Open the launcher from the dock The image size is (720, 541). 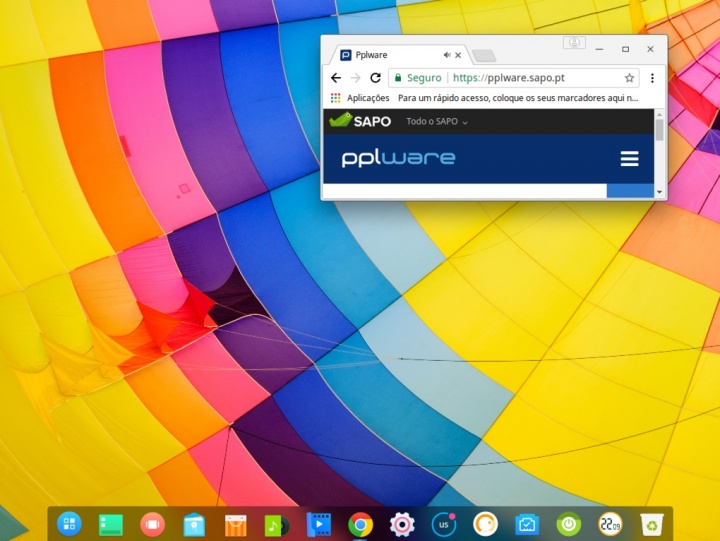[x=69, y=523]
